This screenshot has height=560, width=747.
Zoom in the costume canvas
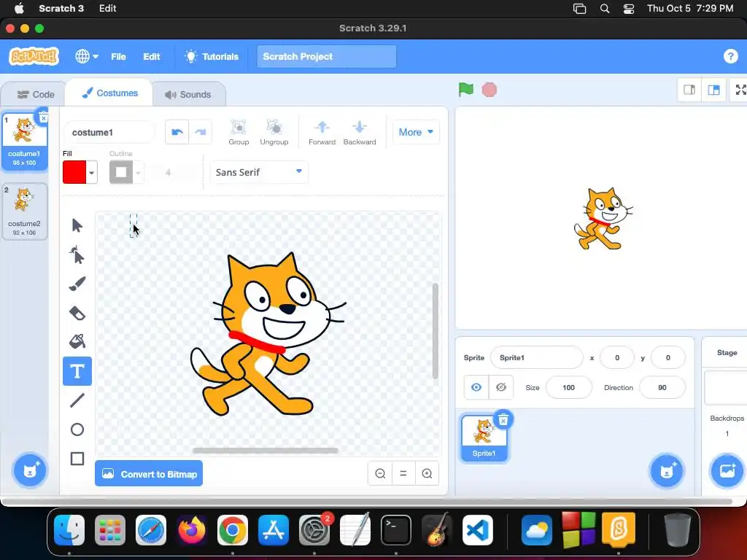pyautogui.click(x=427, y=473)
